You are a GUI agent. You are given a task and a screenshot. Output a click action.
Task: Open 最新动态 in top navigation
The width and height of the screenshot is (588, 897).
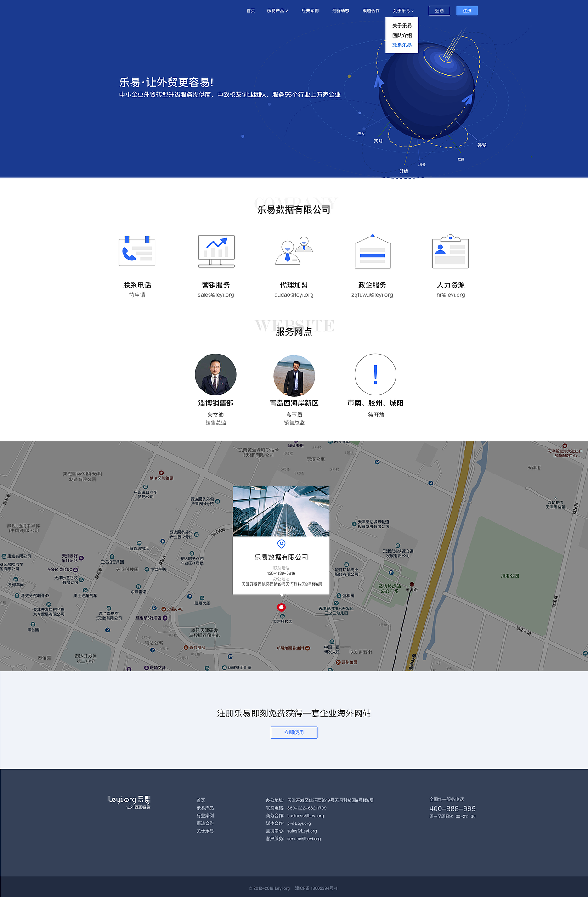(x=340, y=11)
